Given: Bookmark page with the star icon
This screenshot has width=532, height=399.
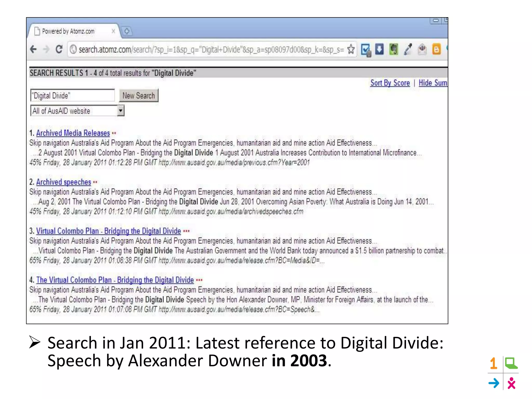Looking at the screenshot, I should click(x=351, y=49).
